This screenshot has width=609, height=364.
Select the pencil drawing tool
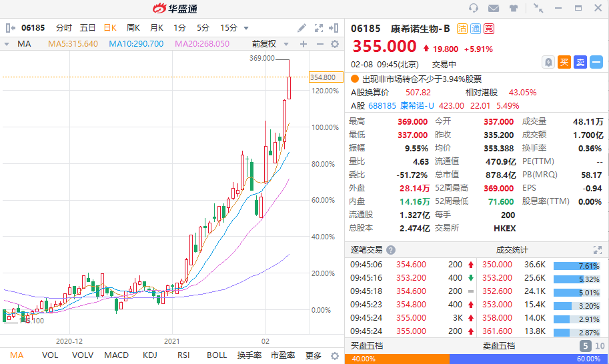tap(301, 28)
